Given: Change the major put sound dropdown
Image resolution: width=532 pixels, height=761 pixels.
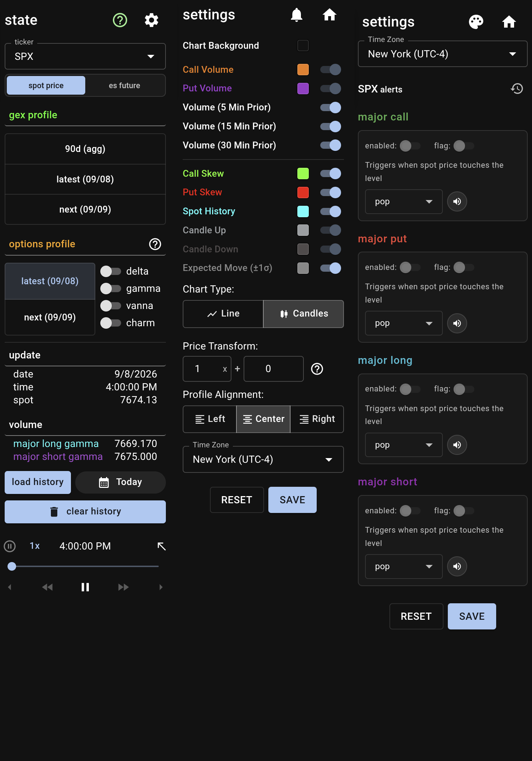Looking at the screenshot, I should coord(404,323).
